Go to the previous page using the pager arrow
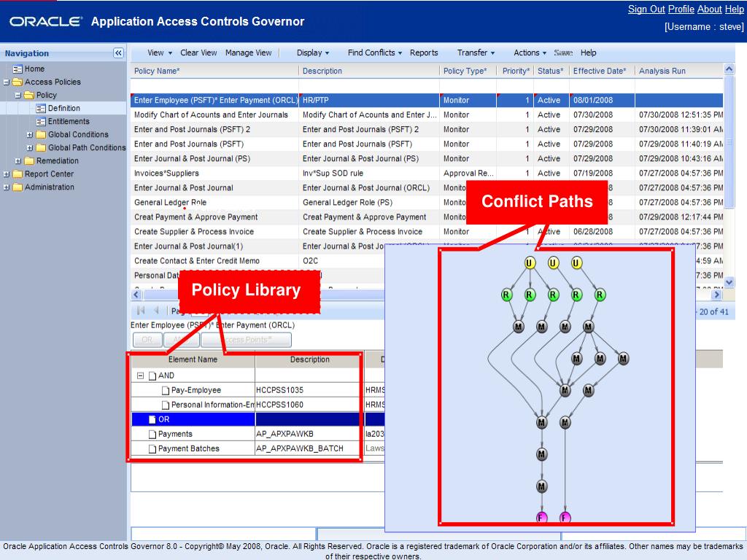747x560 pixels. 156,311
